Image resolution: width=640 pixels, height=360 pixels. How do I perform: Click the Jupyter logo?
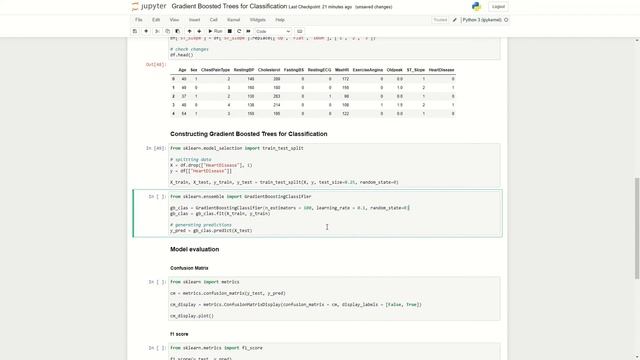tap(149, 7)
